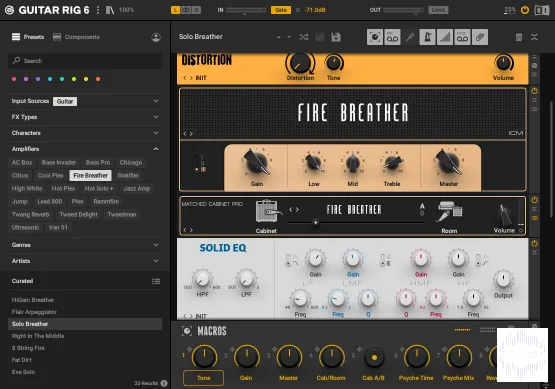This screenshot has width=555, height=389.
Task: Toggle the Limit button
Action: [438, 10]
